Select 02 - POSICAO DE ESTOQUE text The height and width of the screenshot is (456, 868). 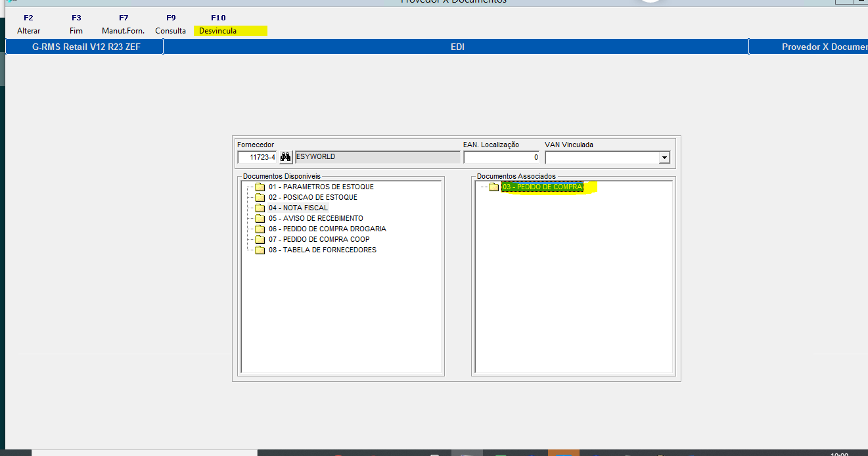(x=313, y=197)
